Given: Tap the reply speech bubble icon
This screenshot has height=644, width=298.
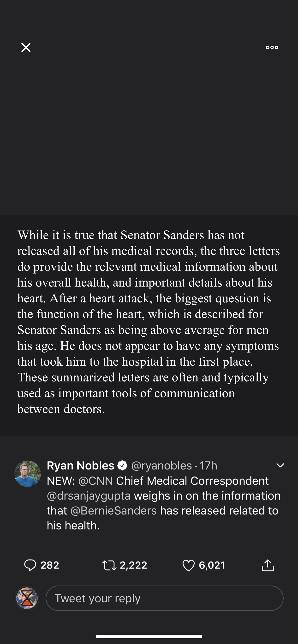Looking at the screenshot, I should [x=30, y=565].
